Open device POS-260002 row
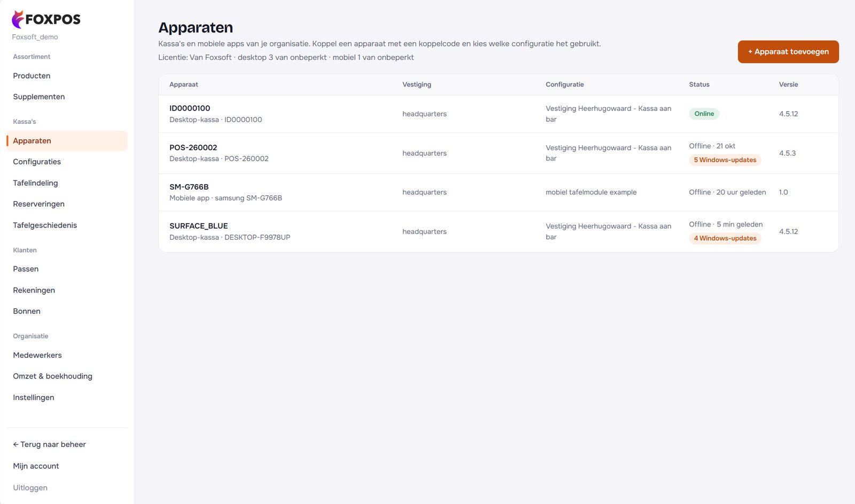The height and width of the screenshot is (504, 855). tap(499, 153)
